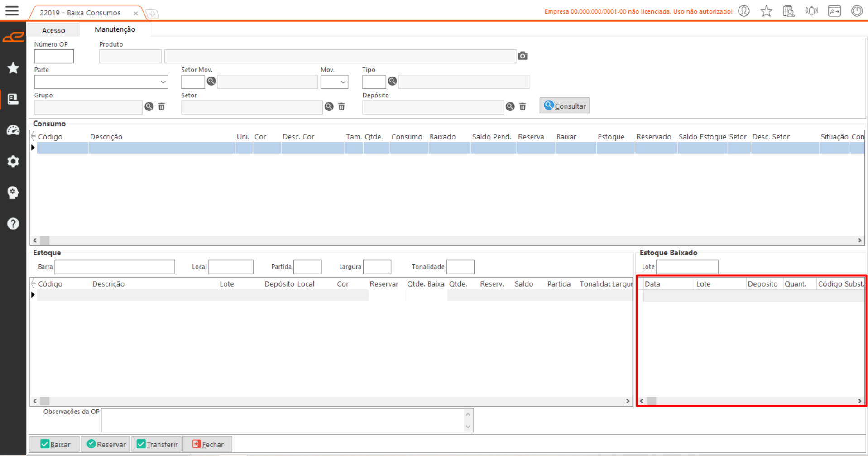Click search magnifier beside Tipo field
868x456 pixels.
(x=392, y=81)
